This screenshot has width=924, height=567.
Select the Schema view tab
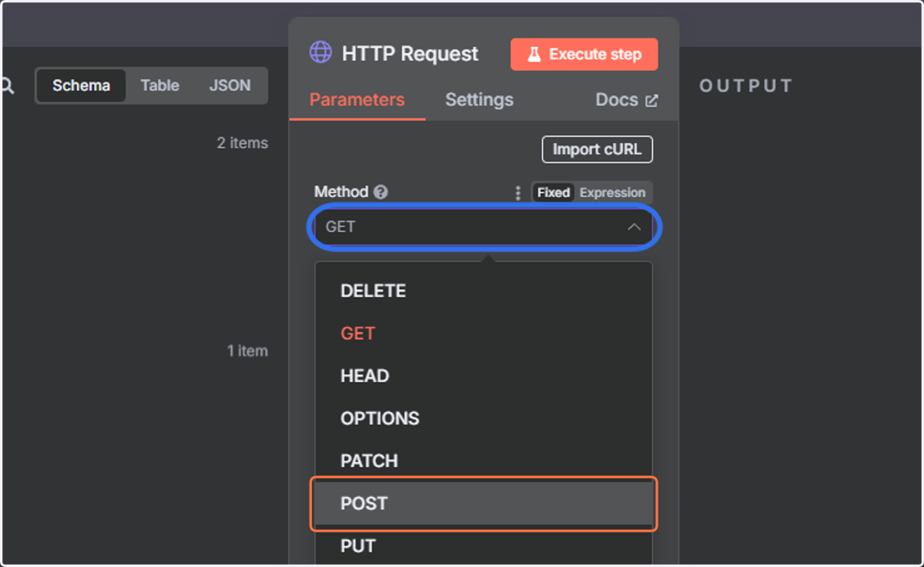click(81, 86)
